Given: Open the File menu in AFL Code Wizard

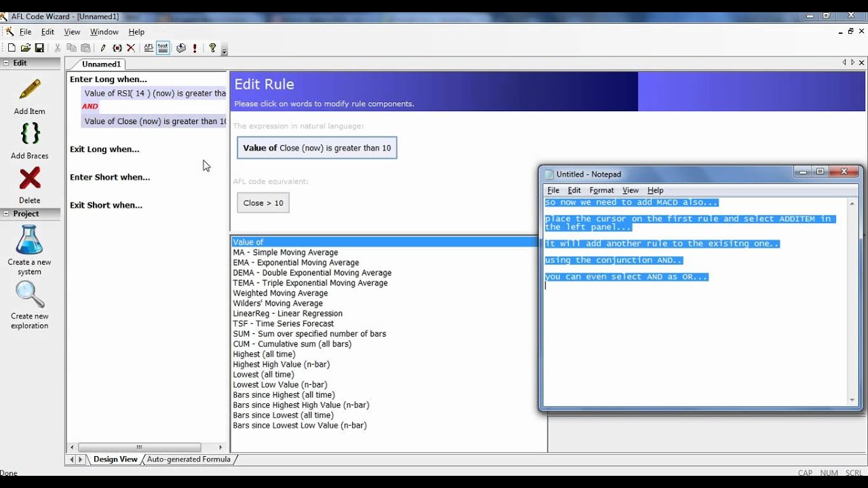Looking at the screenshot, I should (x=25, y=32).
